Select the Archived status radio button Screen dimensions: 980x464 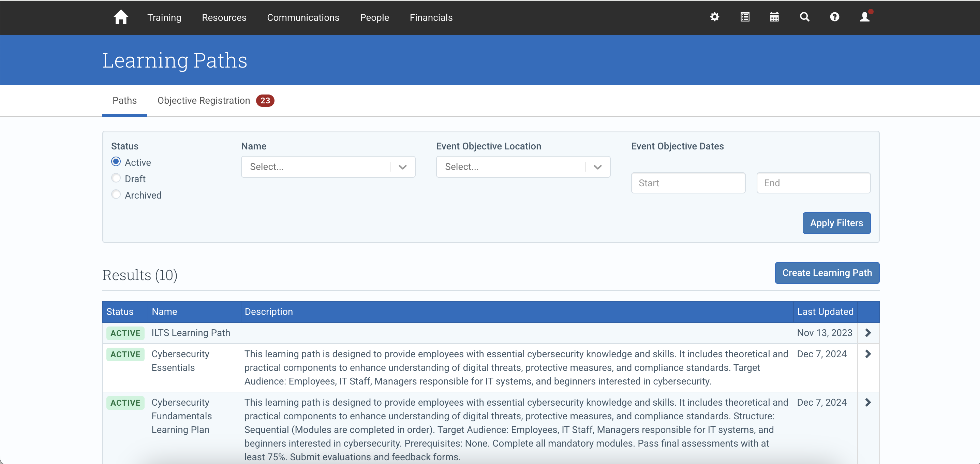pos(116,194)
